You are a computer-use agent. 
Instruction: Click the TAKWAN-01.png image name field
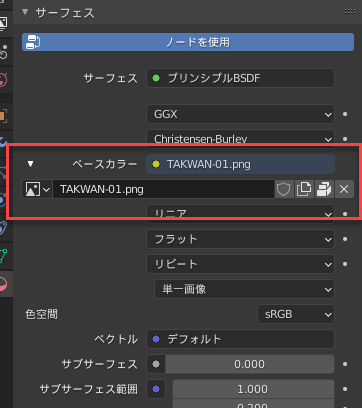click(x=163, y=189)
